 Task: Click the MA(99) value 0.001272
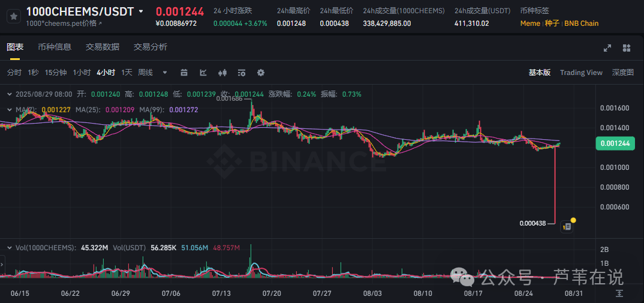click(x=183, y=110)
